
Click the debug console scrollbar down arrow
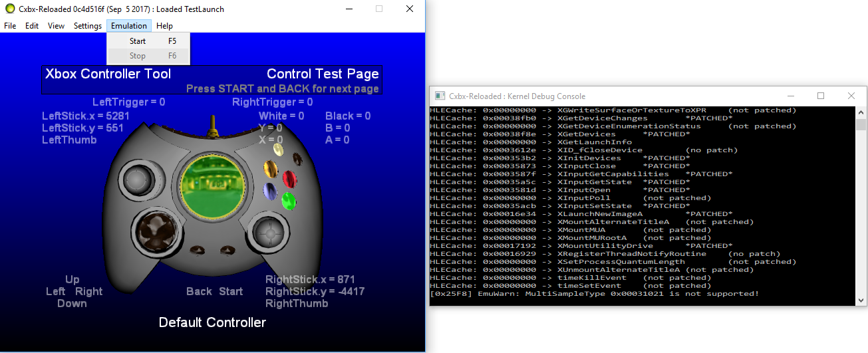[x=861, y=300]
